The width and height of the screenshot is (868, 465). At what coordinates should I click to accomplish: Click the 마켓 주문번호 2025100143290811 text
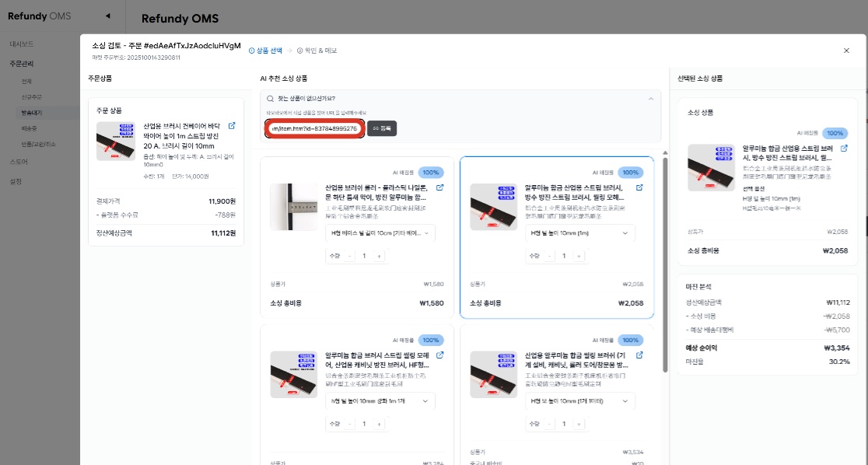136,58
